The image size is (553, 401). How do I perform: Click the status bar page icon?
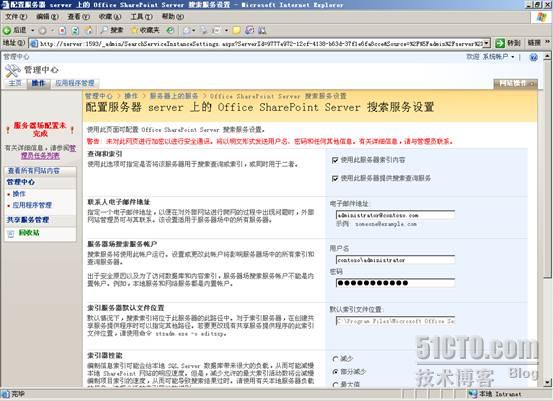point(5,394)
